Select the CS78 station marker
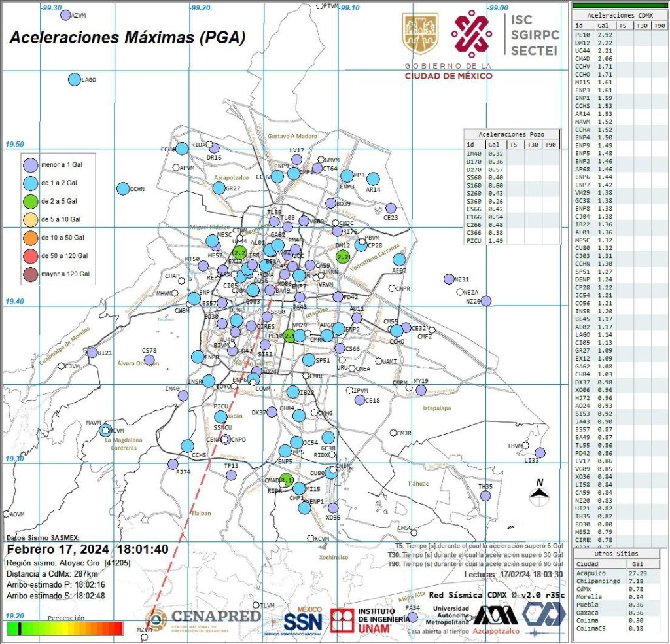The image size is (670, 644). pyautogui.click(x=149, y=360)
